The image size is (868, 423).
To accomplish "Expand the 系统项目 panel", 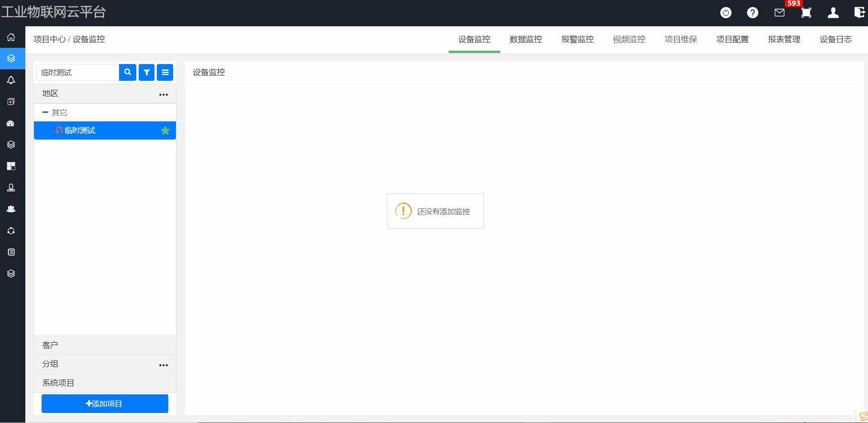I will click(x=105, y=383).
